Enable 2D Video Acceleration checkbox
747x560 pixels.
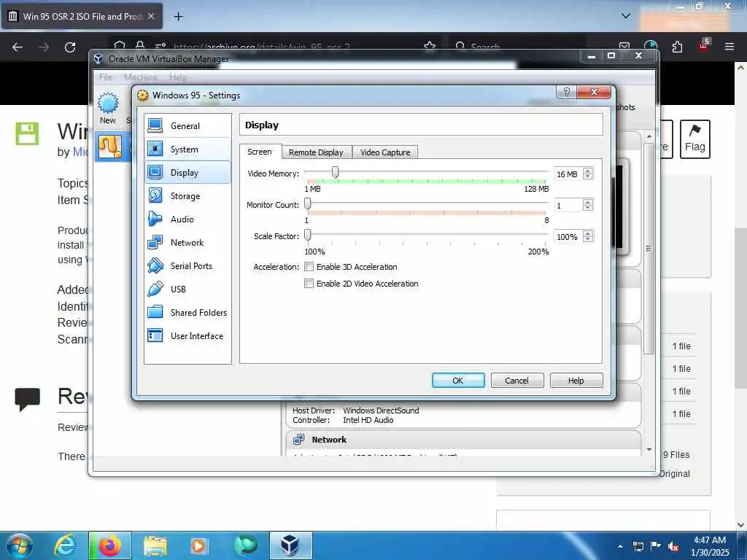309,284
